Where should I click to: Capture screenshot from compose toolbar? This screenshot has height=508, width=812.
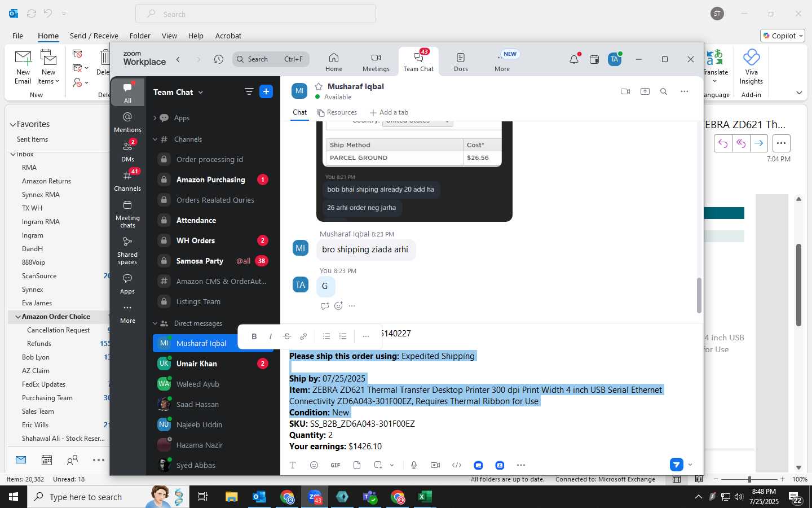click(378, 465)
